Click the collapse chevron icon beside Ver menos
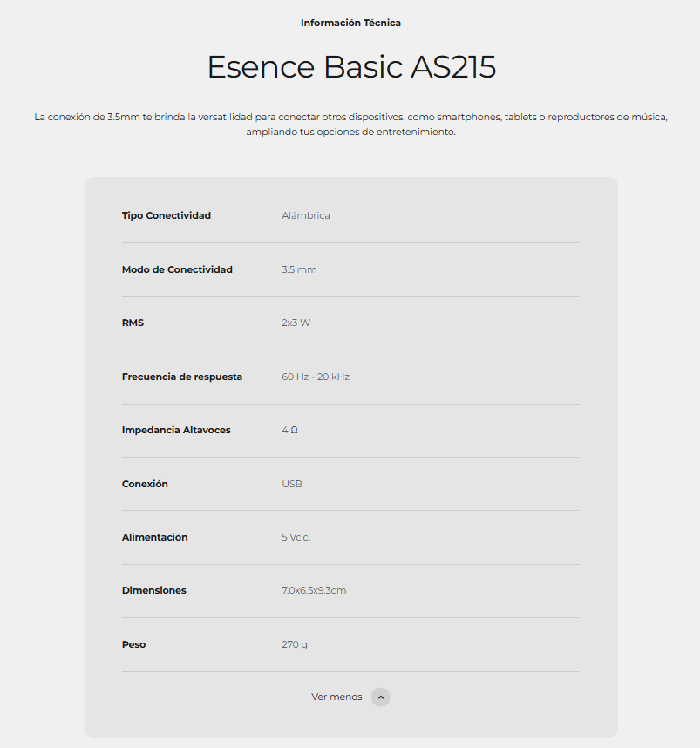700x748 pixels. click(x=380, y=697)
